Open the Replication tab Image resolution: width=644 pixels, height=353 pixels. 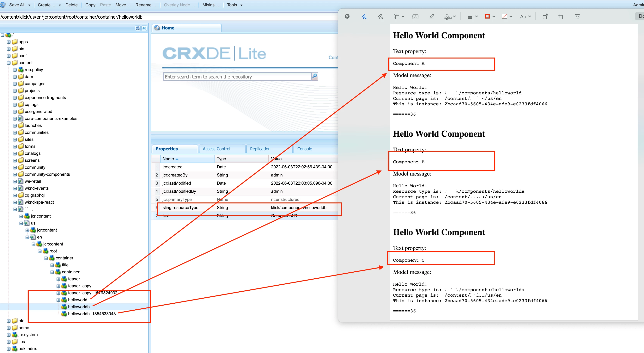click(260, 149)
